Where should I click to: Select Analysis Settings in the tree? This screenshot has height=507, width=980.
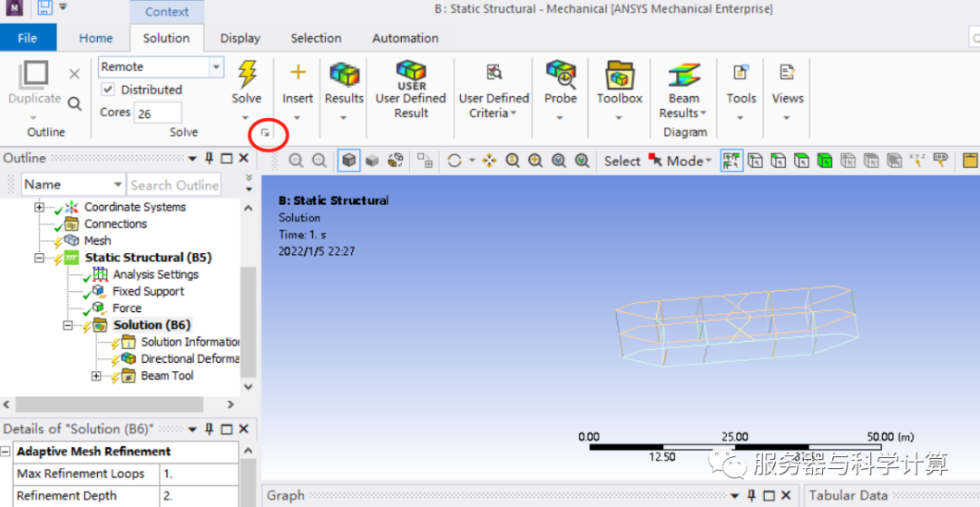156,274
